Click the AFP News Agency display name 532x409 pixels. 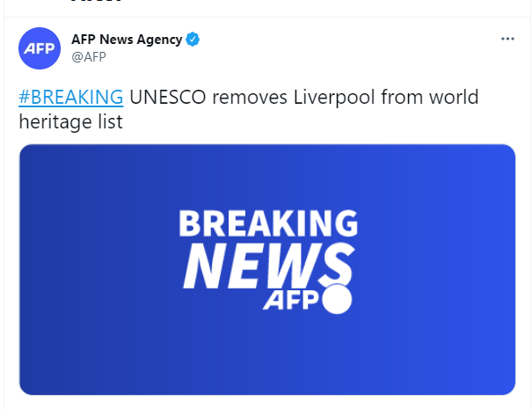tap(127, 40)
